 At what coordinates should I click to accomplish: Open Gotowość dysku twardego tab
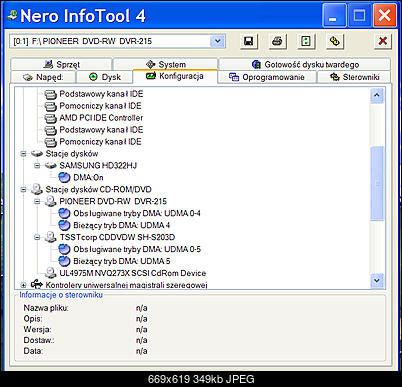[x=305, y=64]
